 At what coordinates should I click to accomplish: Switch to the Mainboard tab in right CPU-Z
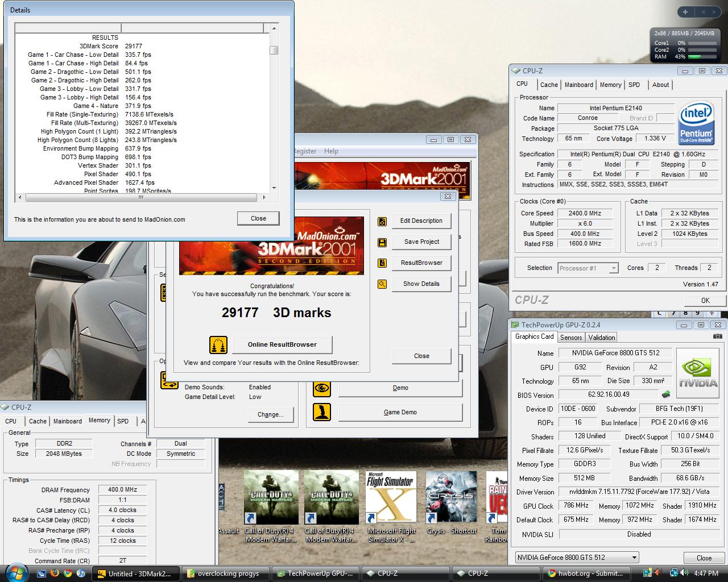[x=579, y=85]
